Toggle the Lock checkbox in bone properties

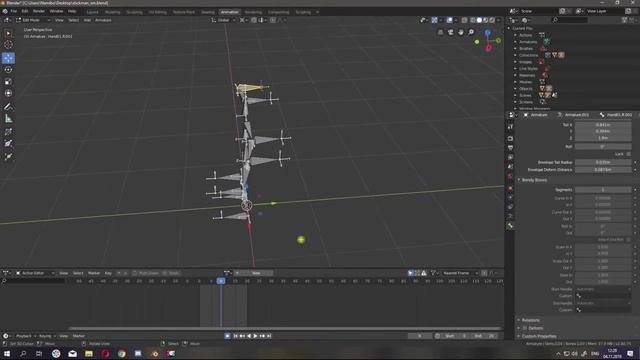629,154
